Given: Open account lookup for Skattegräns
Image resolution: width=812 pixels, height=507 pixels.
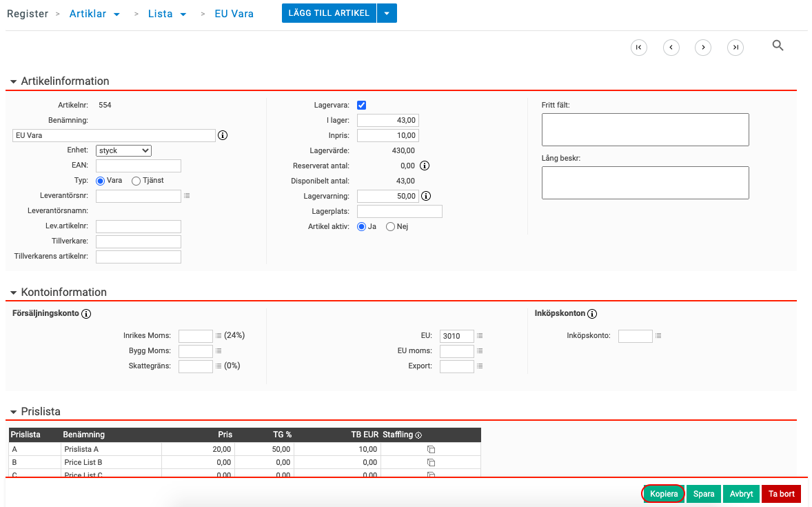Looking at the screenshot, I should [x=219, y=366].
